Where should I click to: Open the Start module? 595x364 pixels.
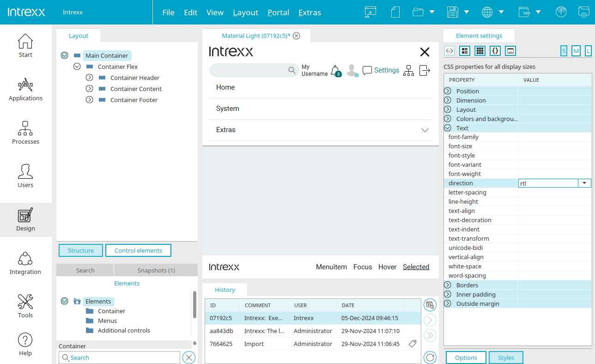click(x=25, y=46)
